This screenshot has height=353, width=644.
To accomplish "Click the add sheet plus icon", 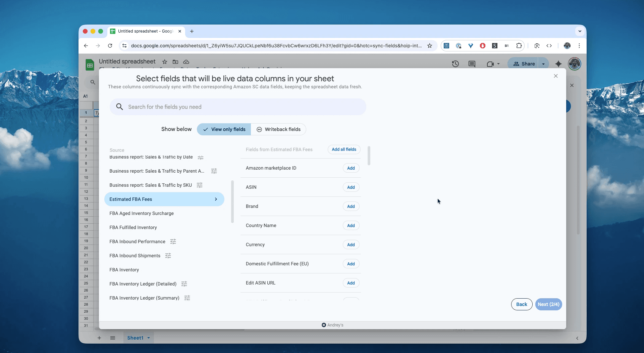I will [x=99, y=338].
